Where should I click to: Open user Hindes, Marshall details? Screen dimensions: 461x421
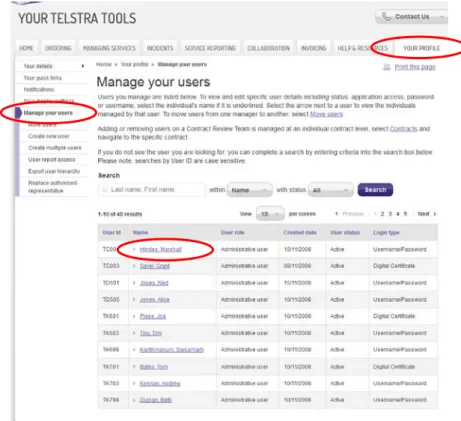pyautogui.click(x=161, y=249)
